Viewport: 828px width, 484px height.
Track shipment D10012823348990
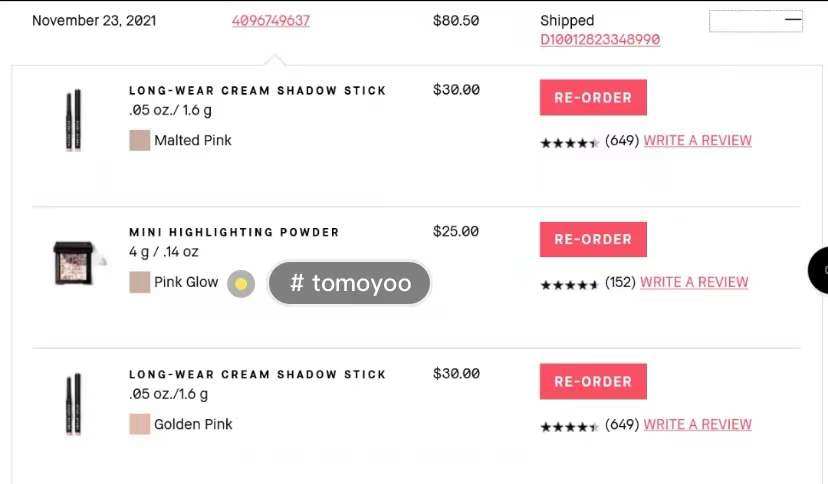600,40
